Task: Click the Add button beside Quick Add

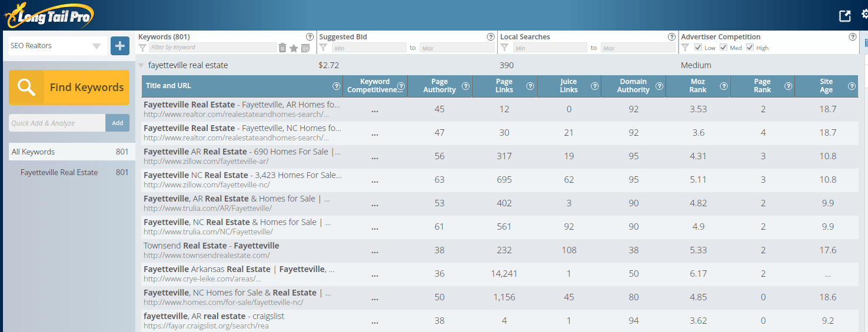Action: [118, 123]
